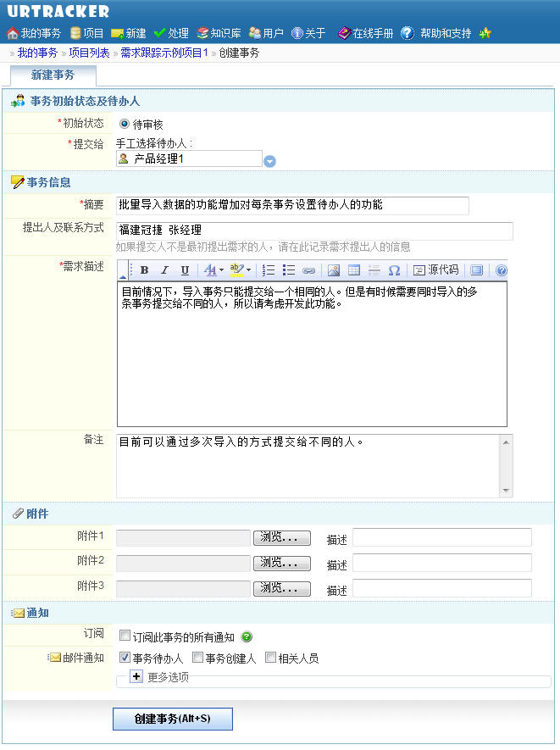
Task: Open assignee selector arrow beside 产品经理1
Action: [269, 161]
